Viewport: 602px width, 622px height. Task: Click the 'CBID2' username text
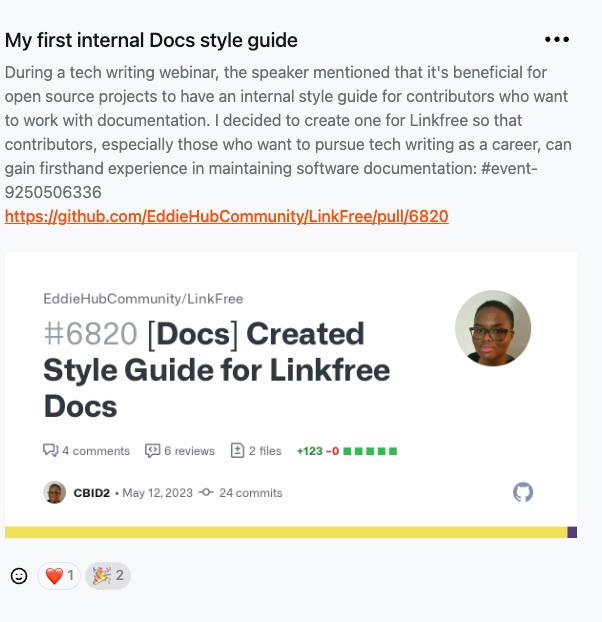(92, 493)
